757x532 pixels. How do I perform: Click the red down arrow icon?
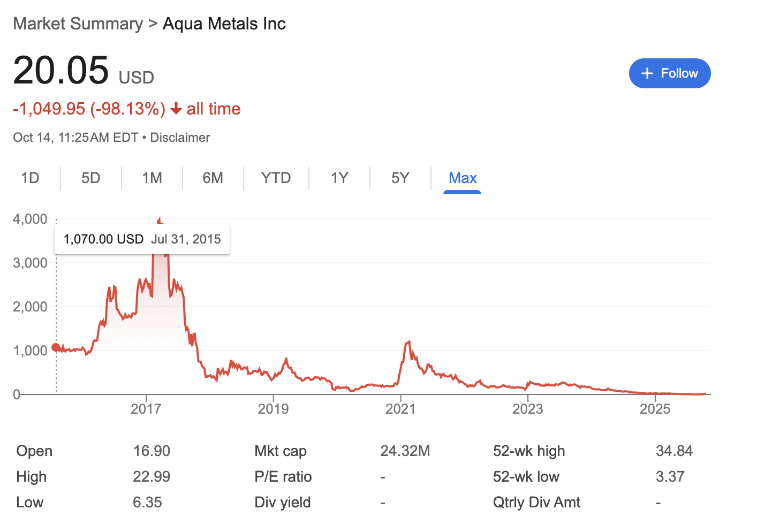point(176,109)
